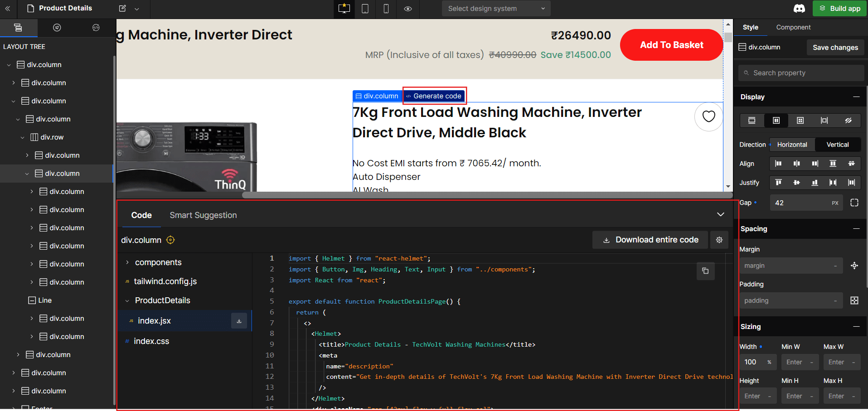Click Save changes button

[835, 48]
